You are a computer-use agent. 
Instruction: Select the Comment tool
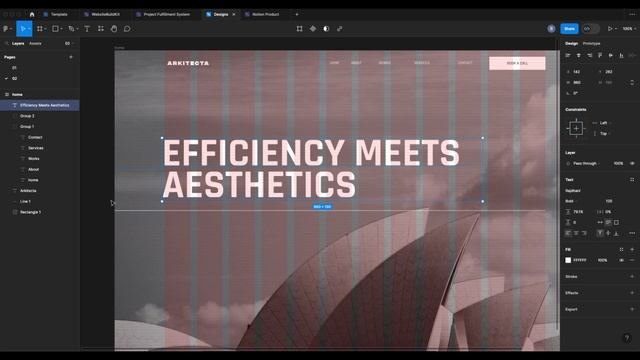pos(127,29)
